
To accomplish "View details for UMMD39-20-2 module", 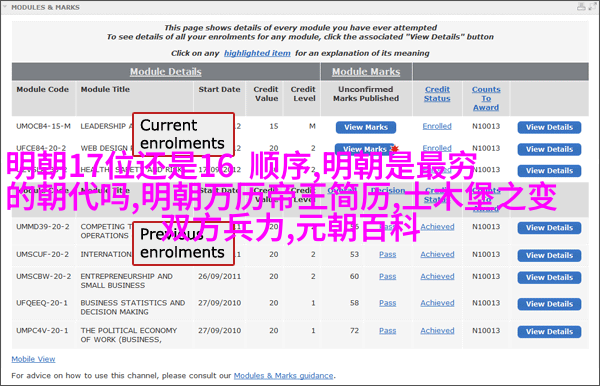I will 549,228.
